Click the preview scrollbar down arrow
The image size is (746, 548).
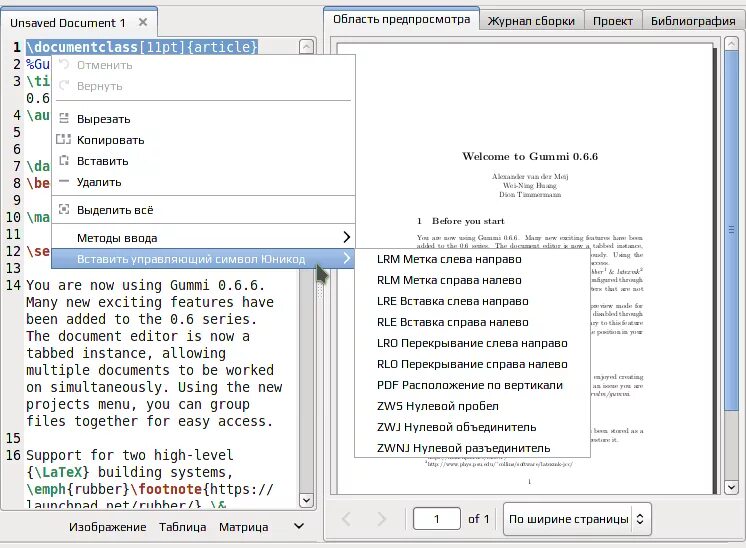pos(731,487)
